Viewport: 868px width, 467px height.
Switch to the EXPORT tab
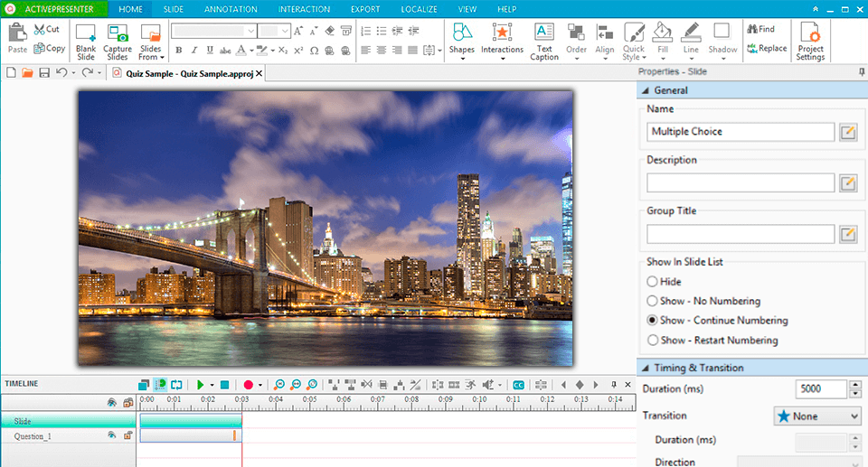coord(365,9)
